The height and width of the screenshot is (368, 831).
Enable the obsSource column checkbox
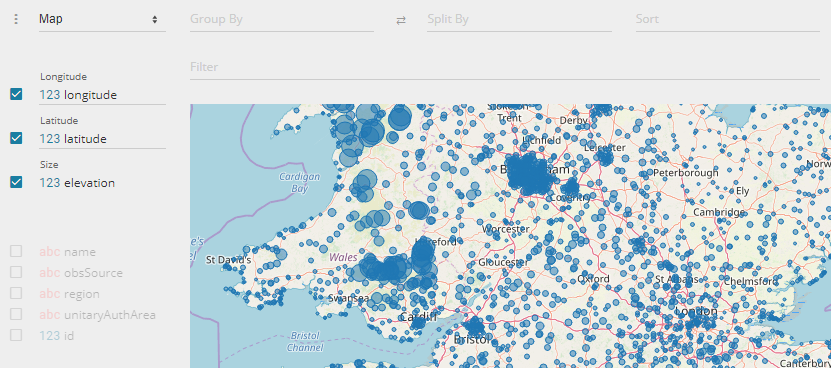coord(16,273)
